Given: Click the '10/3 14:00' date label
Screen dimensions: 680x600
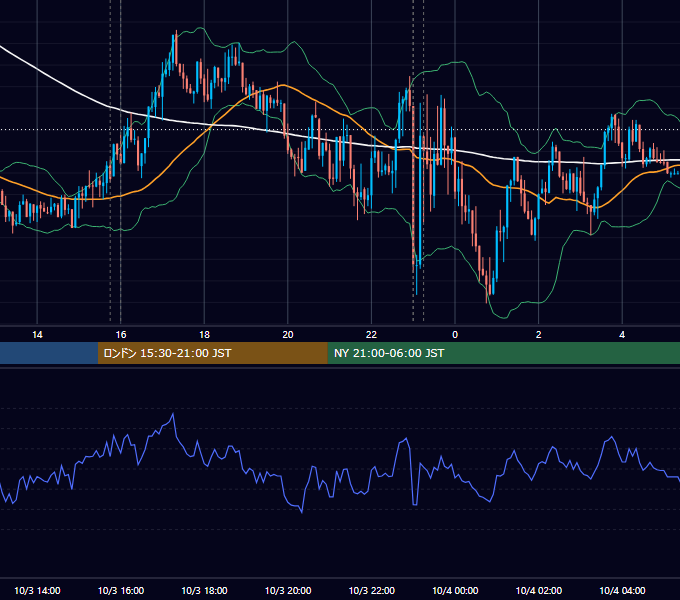Looking at the screenshot, I should (x=37, y=590).
